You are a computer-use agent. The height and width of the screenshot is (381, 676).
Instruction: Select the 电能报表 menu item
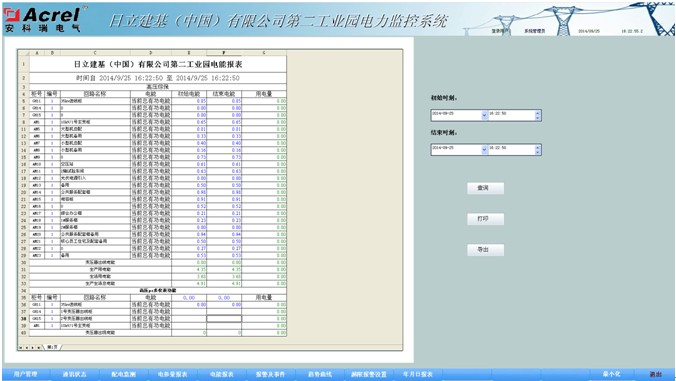tap(222, 374)
